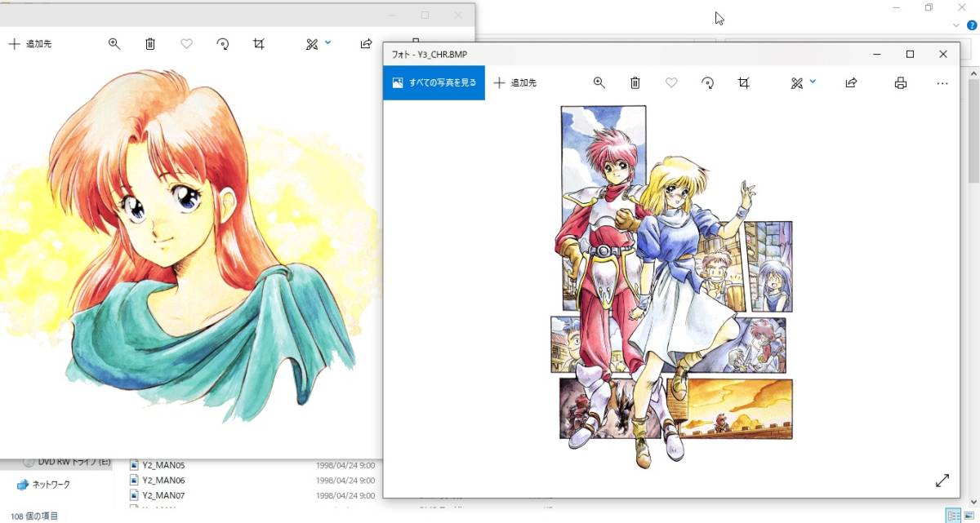Open 追加先 in the left Photos window
The width and height of the screenshot is (980, 523).
30,44
